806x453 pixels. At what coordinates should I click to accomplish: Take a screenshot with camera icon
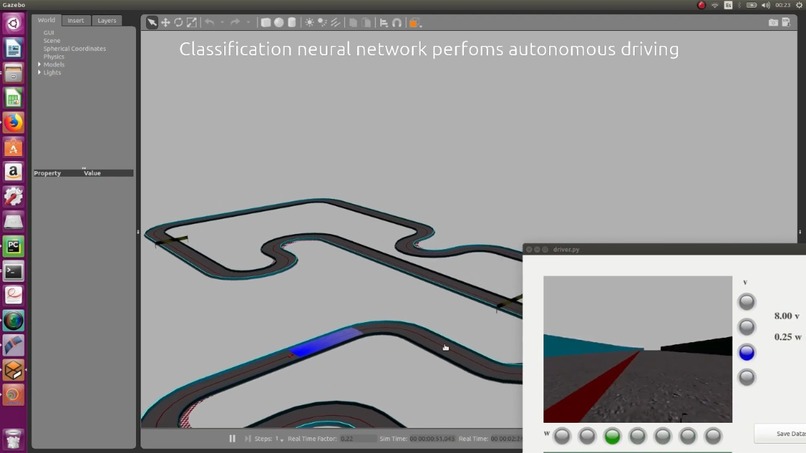[x=773, y=23]
